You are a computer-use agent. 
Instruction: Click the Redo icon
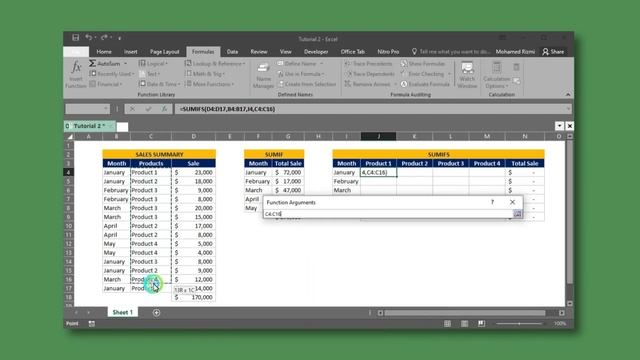[104, 38]
